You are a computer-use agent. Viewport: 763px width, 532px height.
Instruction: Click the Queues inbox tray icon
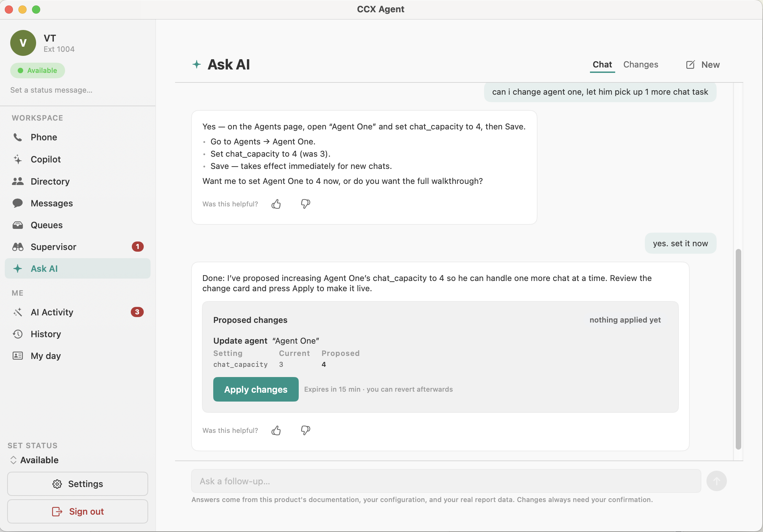(x=18, y=225)
